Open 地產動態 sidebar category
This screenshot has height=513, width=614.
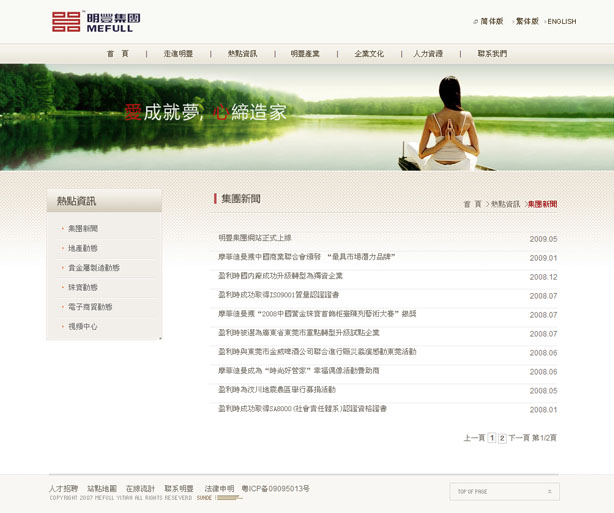pos(83,248)
